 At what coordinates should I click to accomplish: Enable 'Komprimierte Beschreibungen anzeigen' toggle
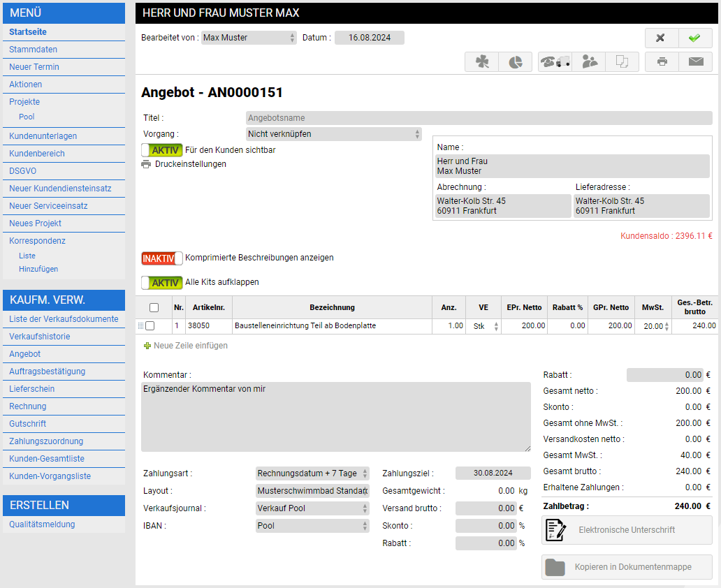click(x=162, y=258)
